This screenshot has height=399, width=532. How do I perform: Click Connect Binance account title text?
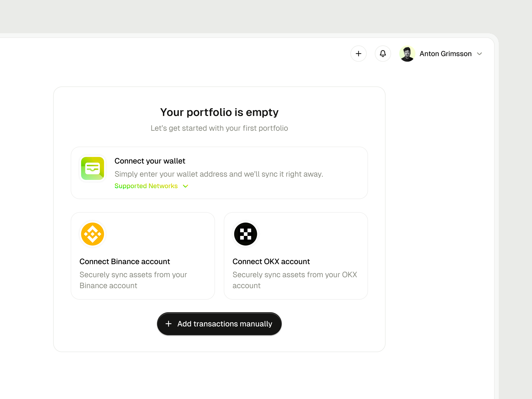click(125, 262)
